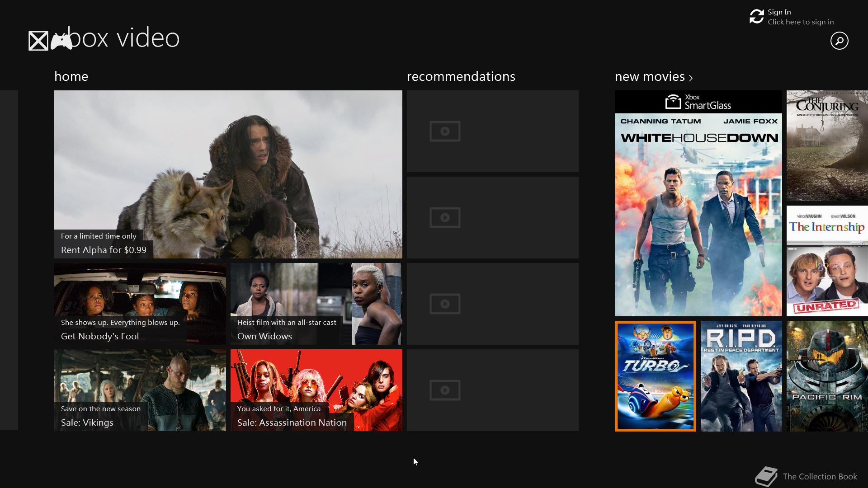Select the Pacific Rim movie poster

coord(827,376)
